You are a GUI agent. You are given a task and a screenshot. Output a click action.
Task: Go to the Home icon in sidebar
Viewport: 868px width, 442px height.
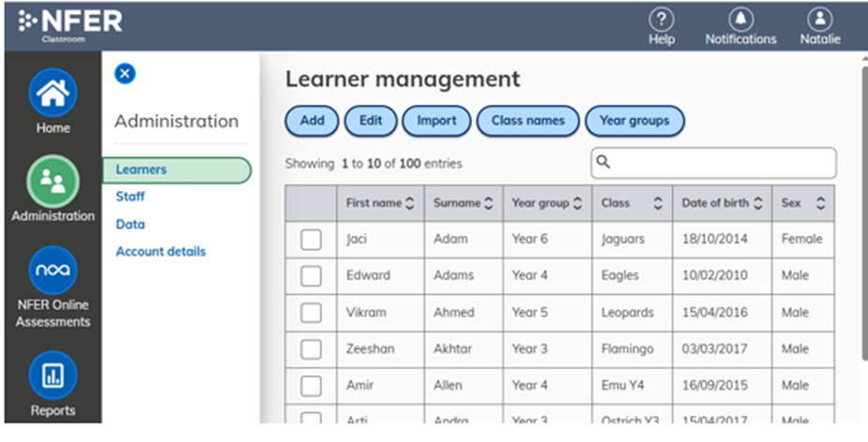[x=52, y=93]
